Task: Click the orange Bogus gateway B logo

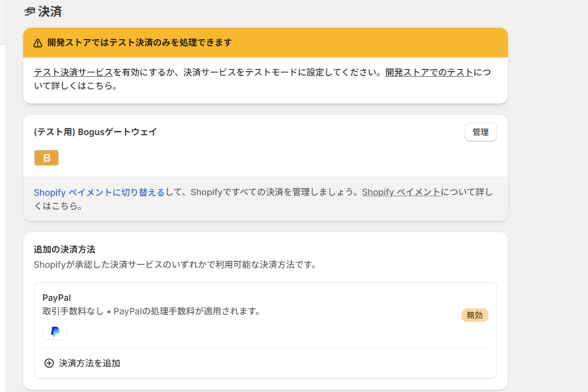Action: [x=47, y=158]
